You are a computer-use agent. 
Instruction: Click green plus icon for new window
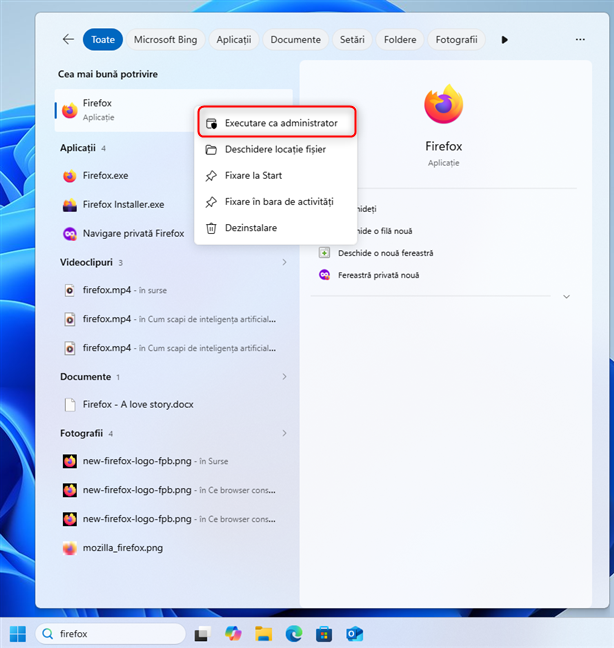point(324,253)
